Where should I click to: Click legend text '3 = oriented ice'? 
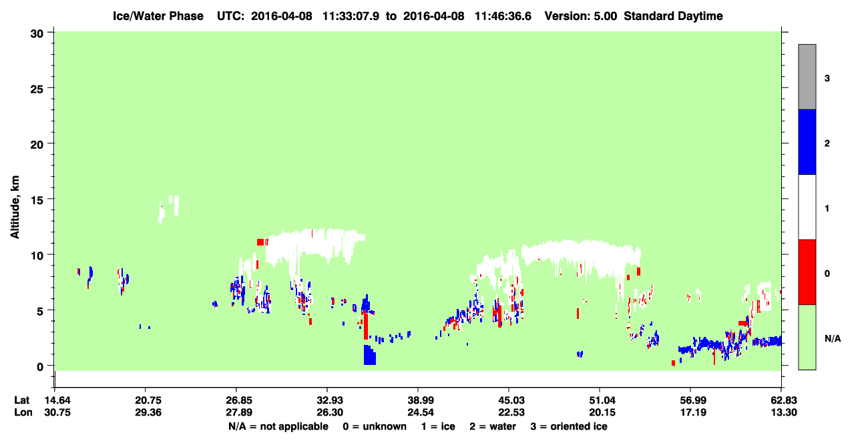click(x=568, y=426)
